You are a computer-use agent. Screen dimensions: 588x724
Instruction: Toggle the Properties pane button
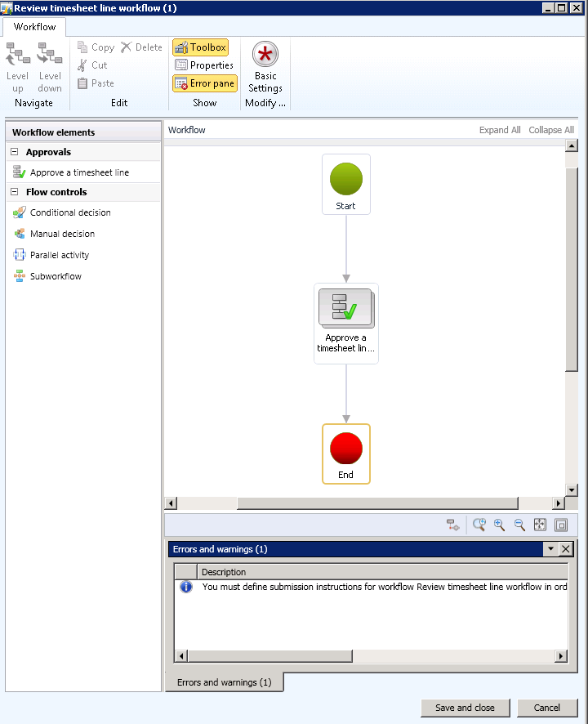click(204, 65)
